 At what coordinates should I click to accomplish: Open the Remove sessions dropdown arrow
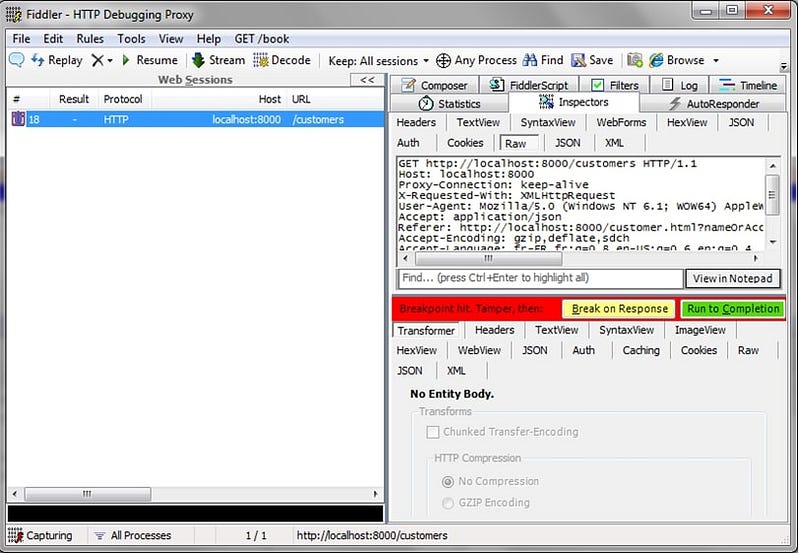click(x=110, y=61)
